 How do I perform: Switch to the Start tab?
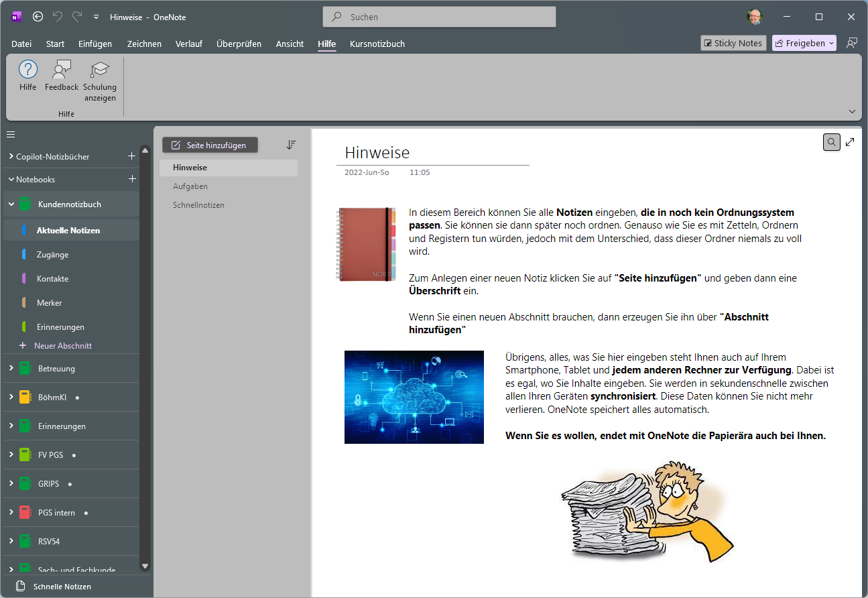point(55,44)
